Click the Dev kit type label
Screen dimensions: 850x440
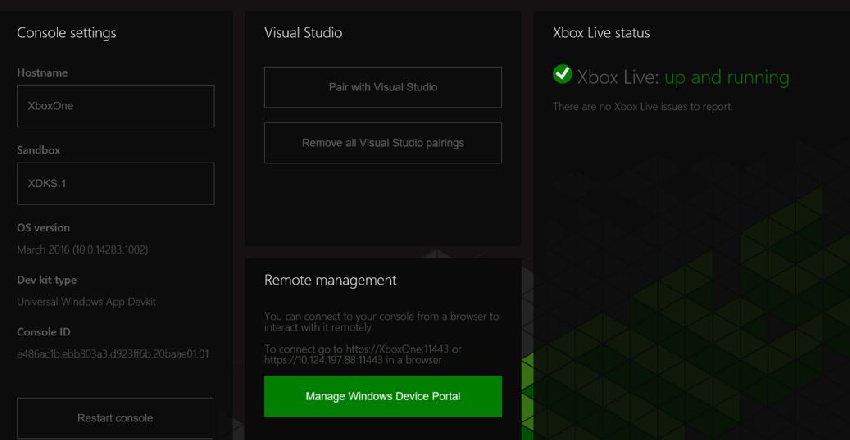[47, 280]
